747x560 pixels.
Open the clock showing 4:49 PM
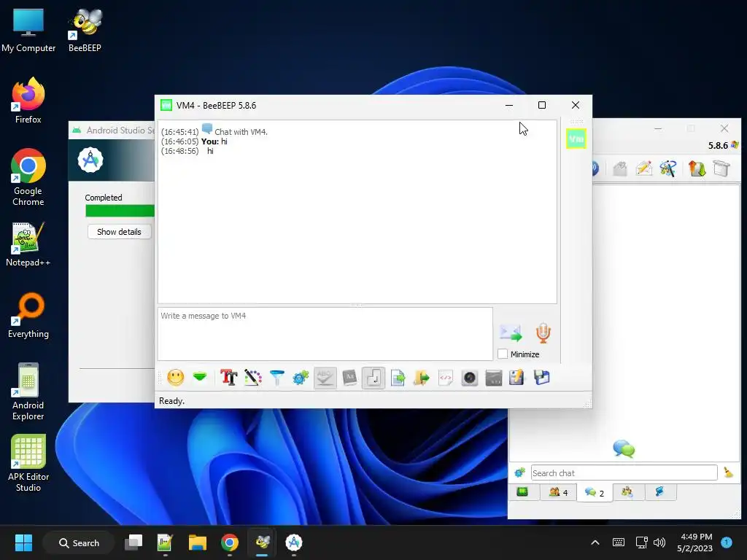click(x=694, y=542)
